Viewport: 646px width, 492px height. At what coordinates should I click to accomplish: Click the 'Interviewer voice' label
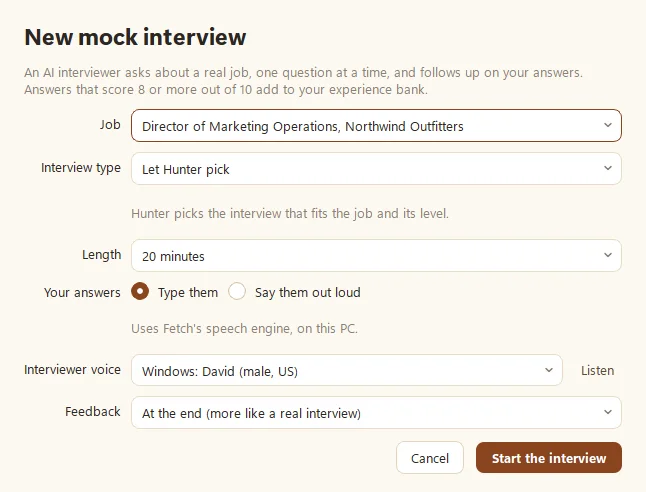[x=73, y=370]
